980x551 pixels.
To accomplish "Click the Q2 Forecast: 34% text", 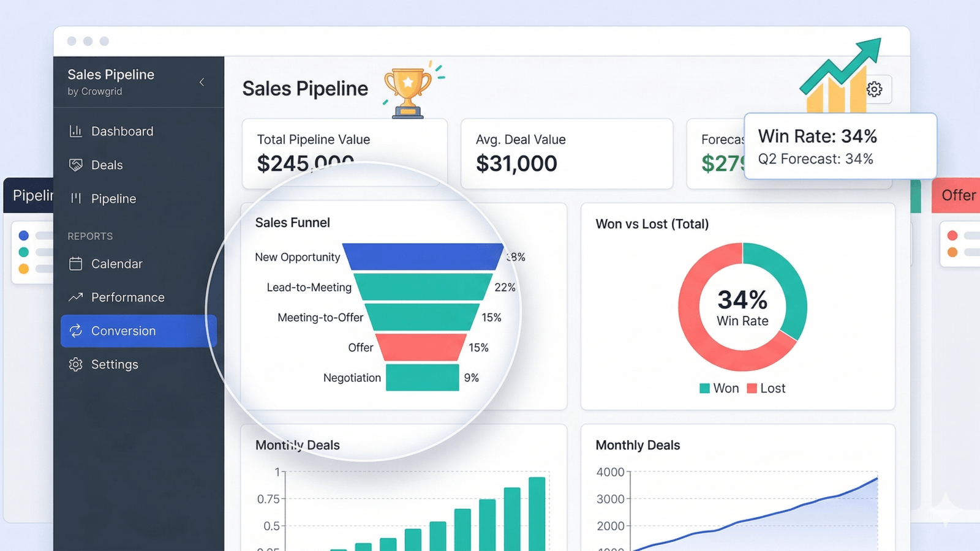I will click(816, 159).
